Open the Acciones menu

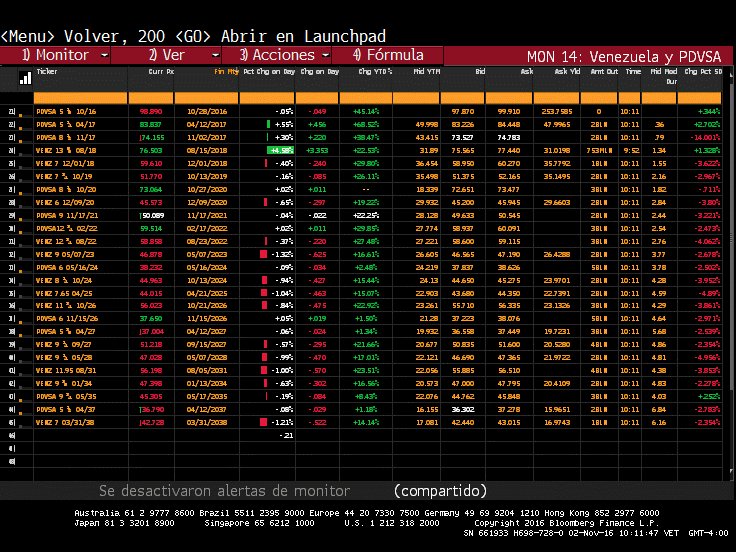click(x=277, y=55)
